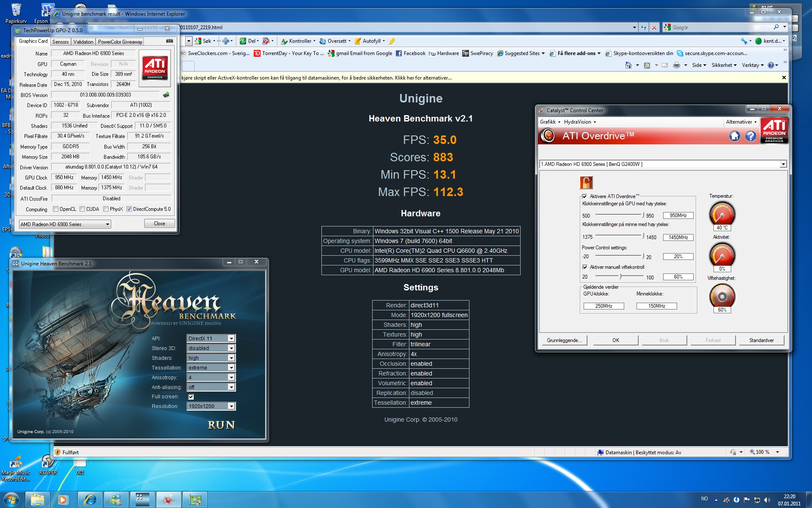Switch to Internet Explorer taskbar icon
812x508 pixels.
(90, 500)
